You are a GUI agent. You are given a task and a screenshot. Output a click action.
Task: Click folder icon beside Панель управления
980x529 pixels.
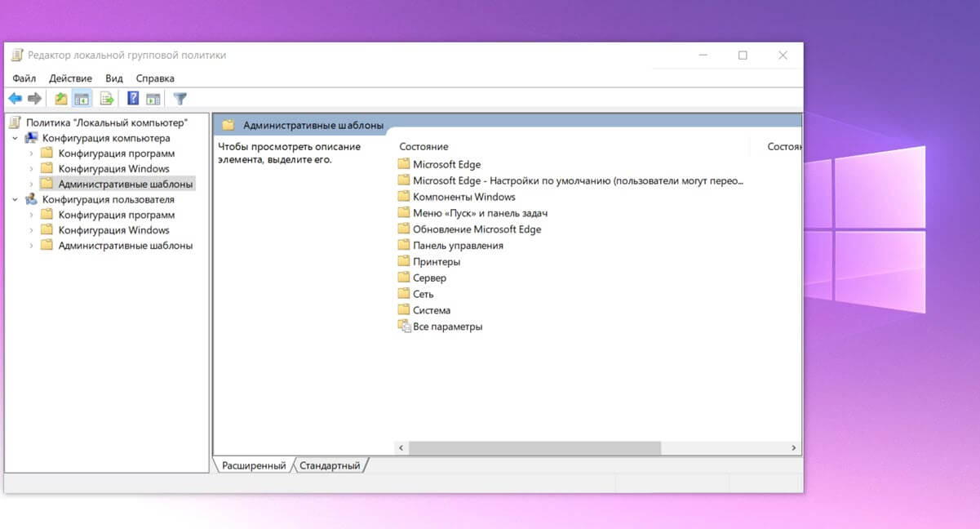click(x=404, y=246)
